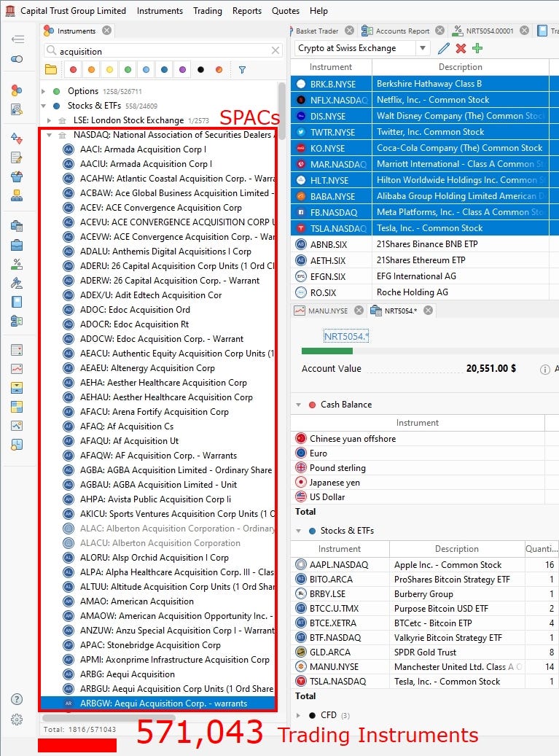
Task: Close the Instruments tab
Action: [x=107, y=31]
